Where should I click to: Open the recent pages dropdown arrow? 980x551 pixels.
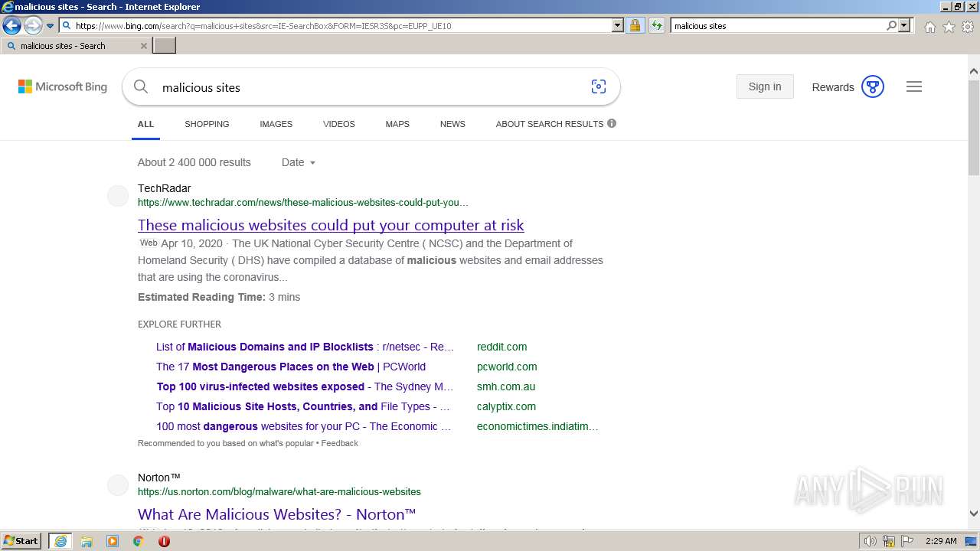(x=50, y=26)
